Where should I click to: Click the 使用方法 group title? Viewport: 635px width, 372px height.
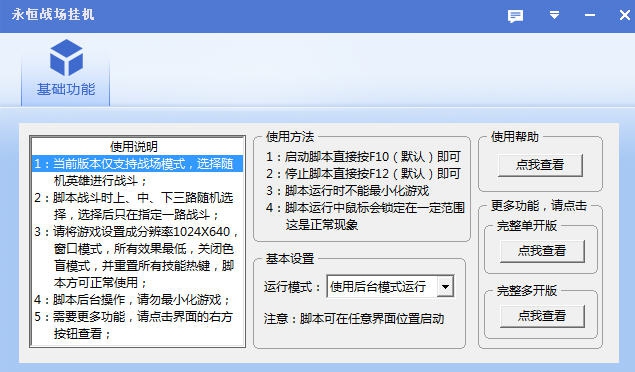pyautogui.click(x=290, y=137)
